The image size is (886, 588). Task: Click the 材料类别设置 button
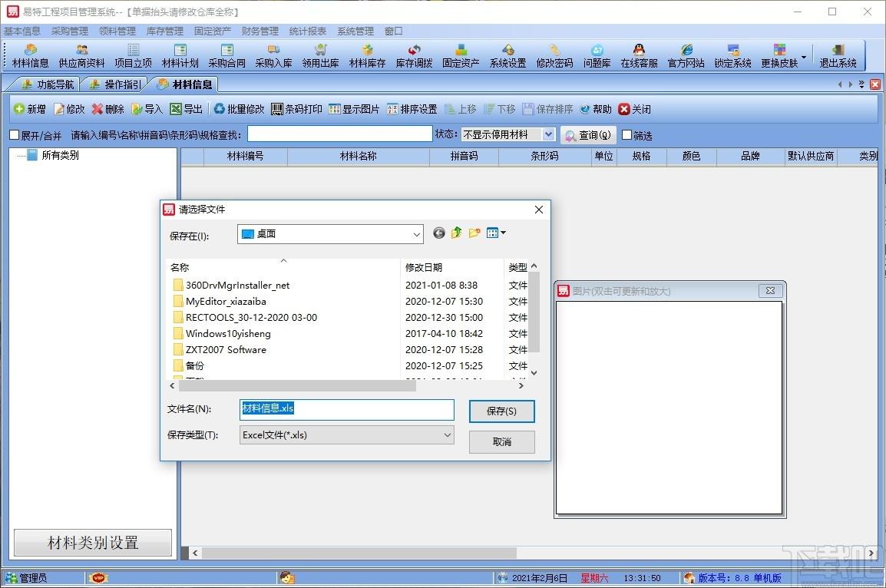[x=93, y=543]
